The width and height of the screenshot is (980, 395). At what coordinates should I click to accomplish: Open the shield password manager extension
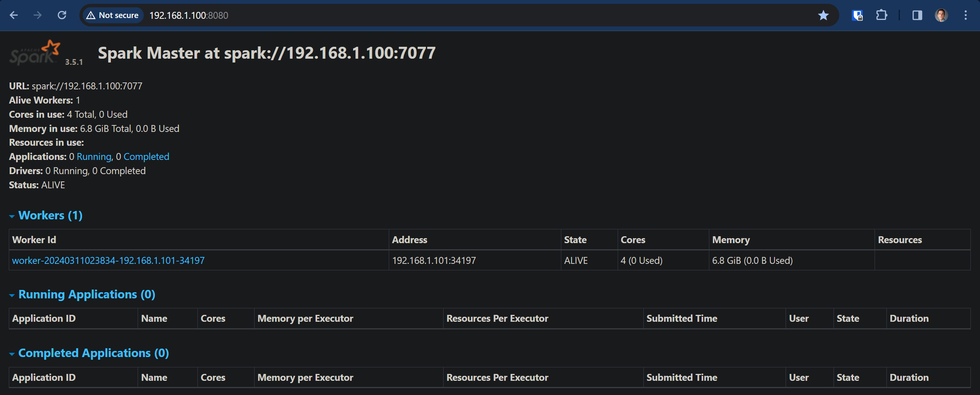(x=857, y=15)
